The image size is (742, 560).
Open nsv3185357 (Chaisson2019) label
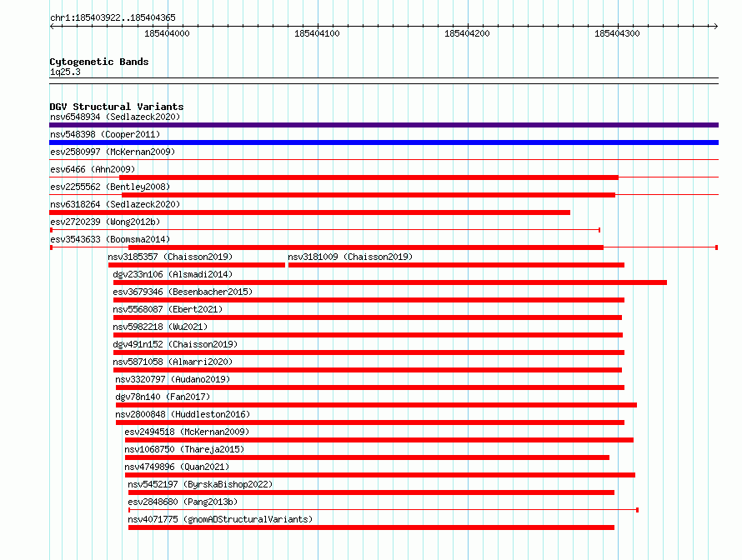(170, 257)
